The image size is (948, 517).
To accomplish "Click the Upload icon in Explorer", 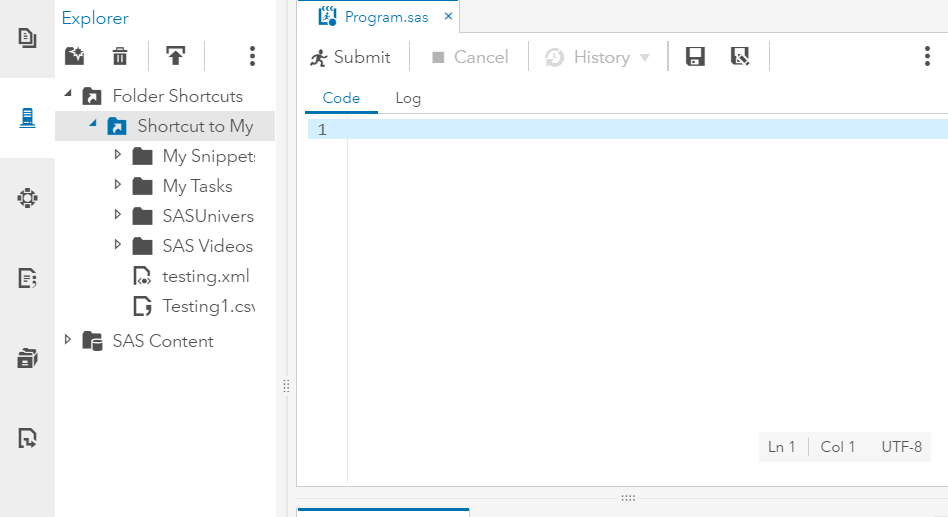I will pyautogui.click(x=175, y=56).
